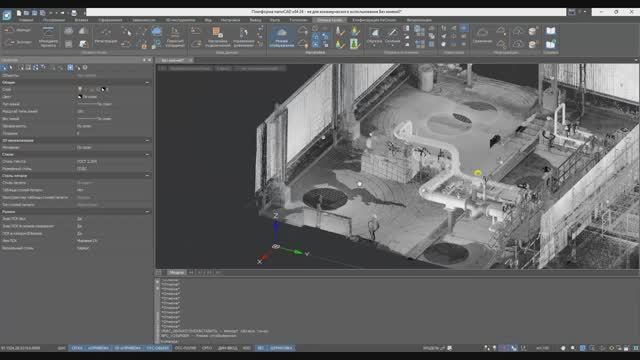
Task: Click the Толщина property row
Action: [76, 133]
